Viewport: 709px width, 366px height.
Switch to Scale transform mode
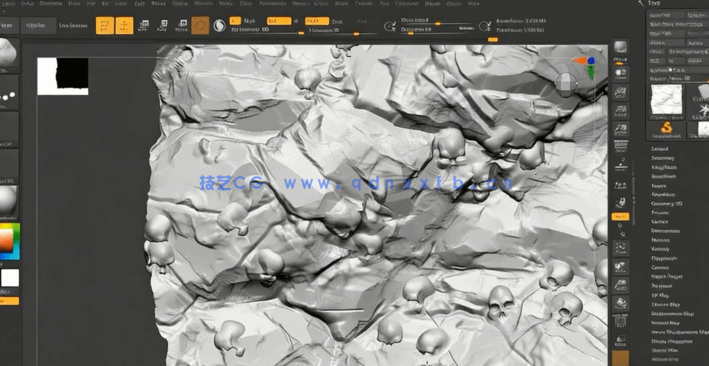click(163, 25)
